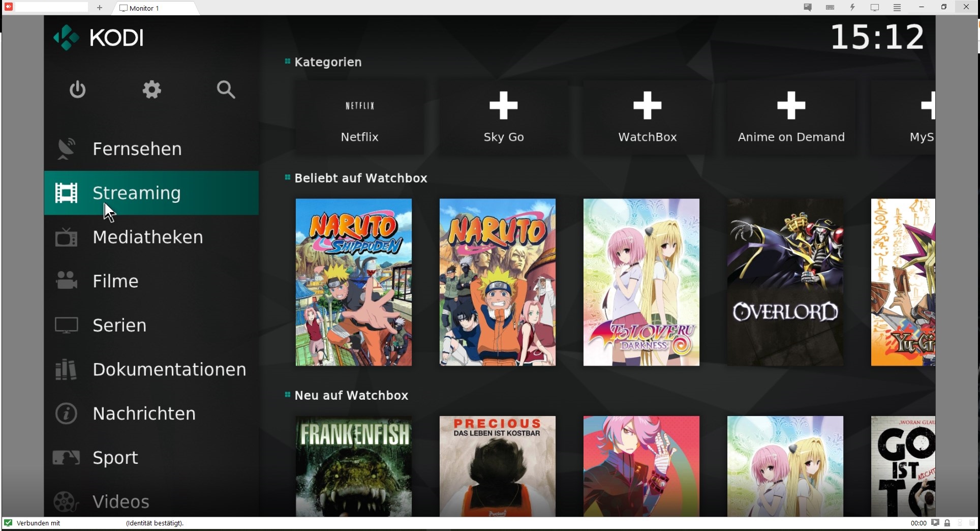Open the chat bubble icon in title bar
Image resolution: width=980 pixels, height=531 pixels.
(x=808, y=7)
